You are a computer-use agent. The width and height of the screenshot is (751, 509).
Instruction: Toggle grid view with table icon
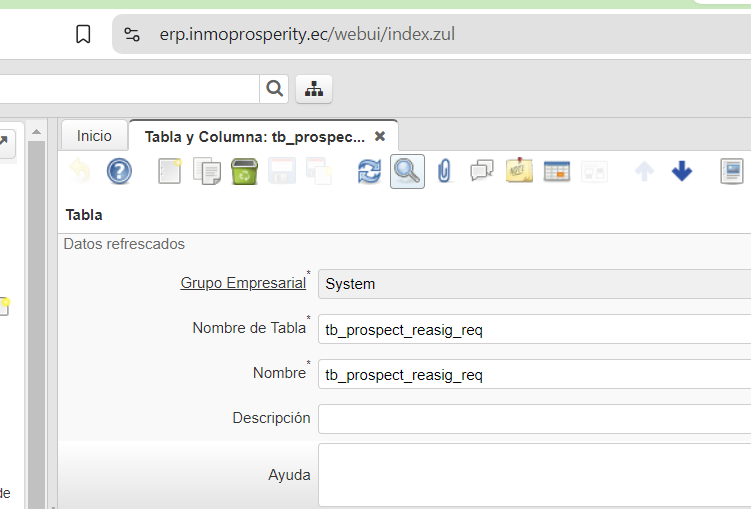pos(557,171)
